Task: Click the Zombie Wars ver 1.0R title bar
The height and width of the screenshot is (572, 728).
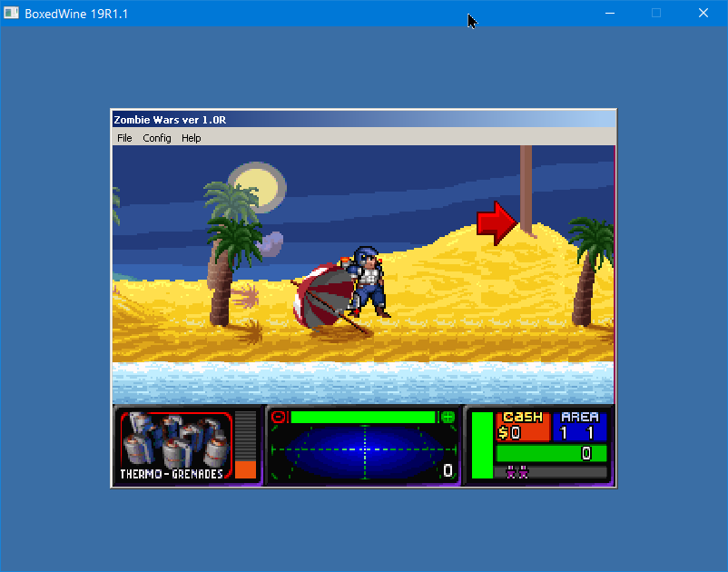Action: click(365, 120)
